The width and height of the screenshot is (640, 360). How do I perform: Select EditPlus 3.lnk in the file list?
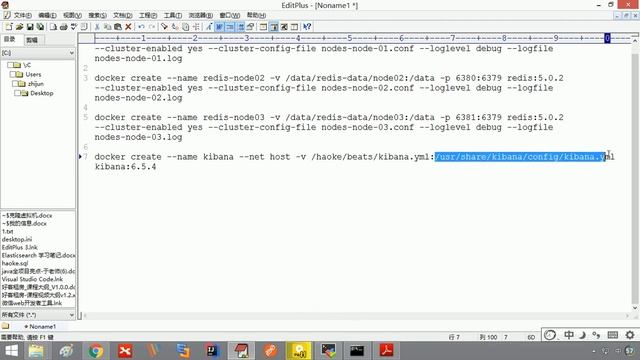coord(20,247)
